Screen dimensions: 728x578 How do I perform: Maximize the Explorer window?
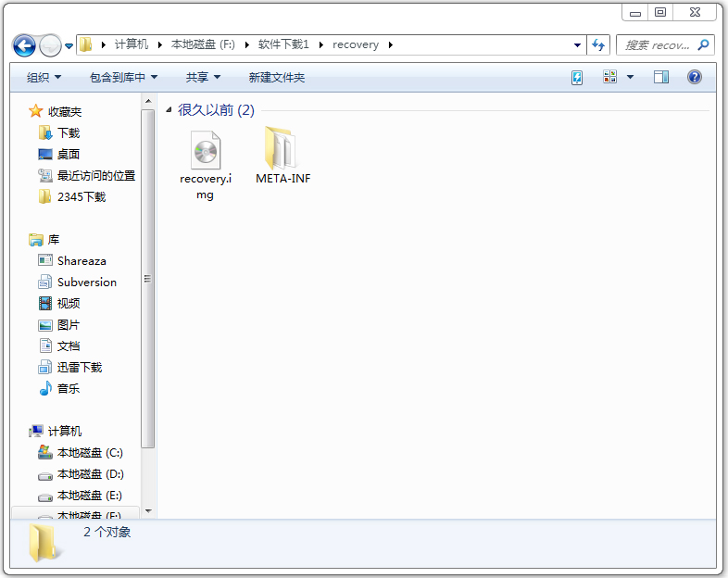(660, 13)
